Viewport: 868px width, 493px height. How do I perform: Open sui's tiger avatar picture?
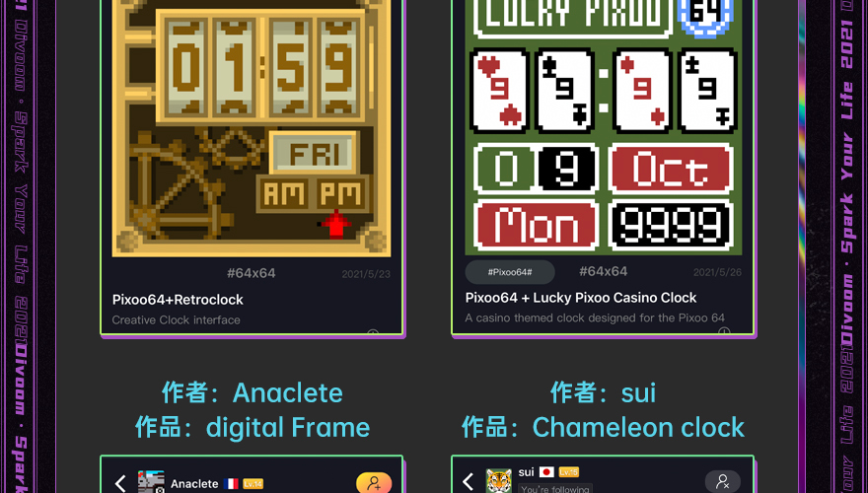499,480
